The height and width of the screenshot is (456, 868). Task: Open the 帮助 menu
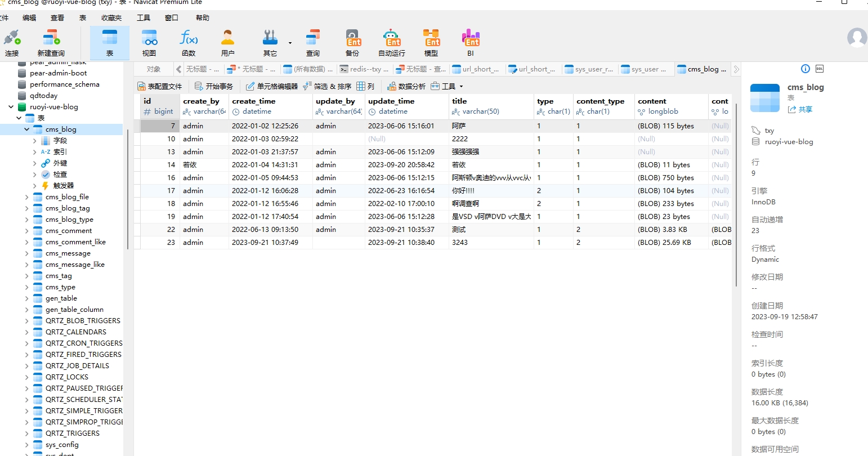click(x=203, y=17)
